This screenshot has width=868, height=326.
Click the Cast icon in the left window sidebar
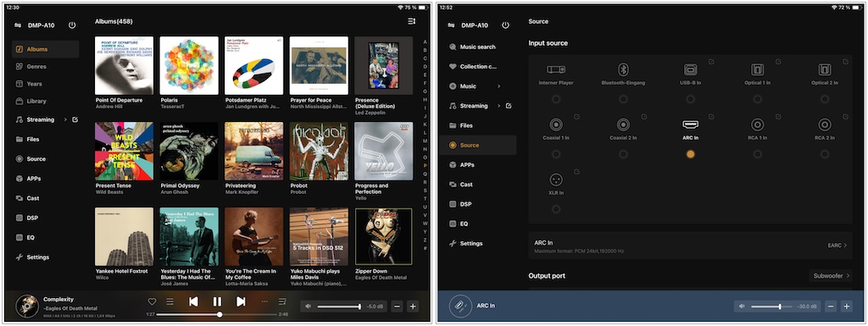pos(19,198)
